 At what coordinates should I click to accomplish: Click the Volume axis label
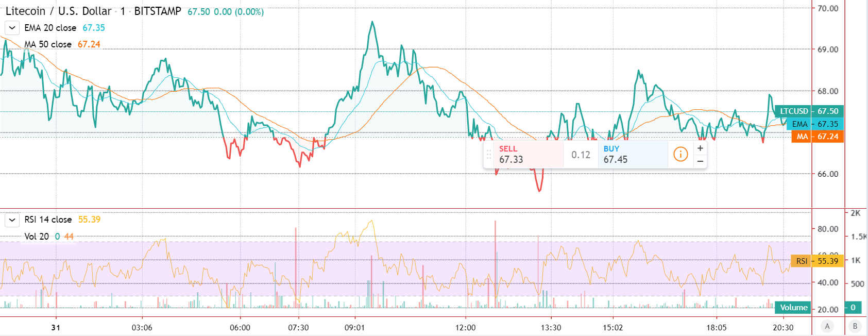coord(793,308)
